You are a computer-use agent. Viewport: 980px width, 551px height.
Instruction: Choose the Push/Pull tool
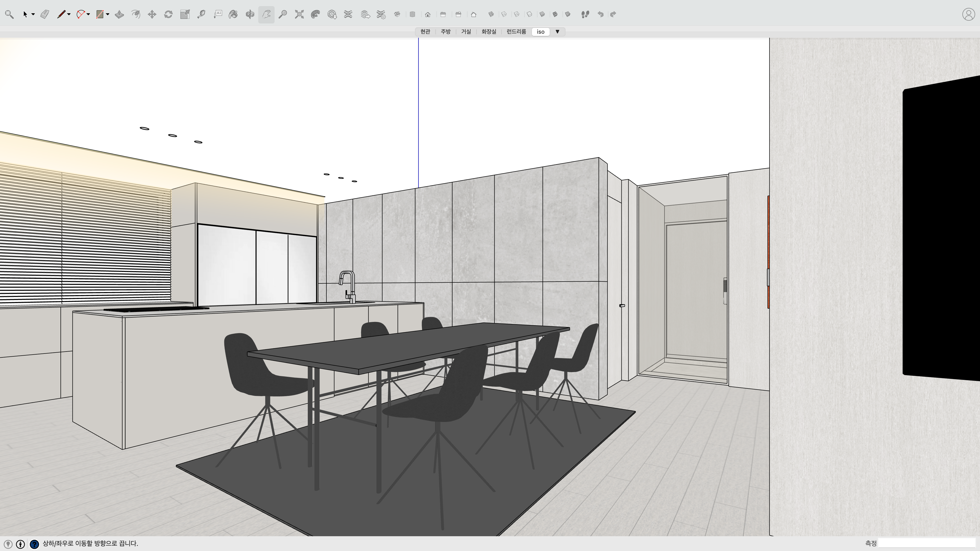[x=119, y=15]
